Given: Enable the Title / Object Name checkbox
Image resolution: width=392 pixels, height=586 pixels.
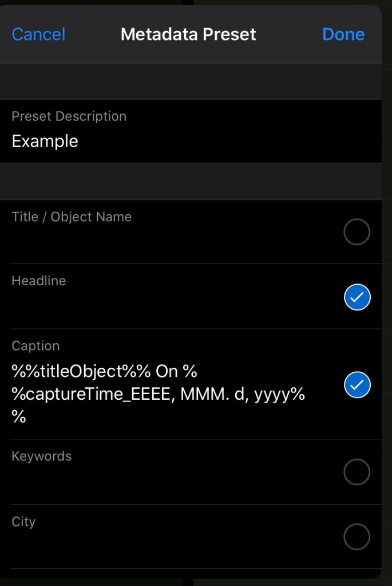Looking at the screenshot, I should (x=357, y=232).
